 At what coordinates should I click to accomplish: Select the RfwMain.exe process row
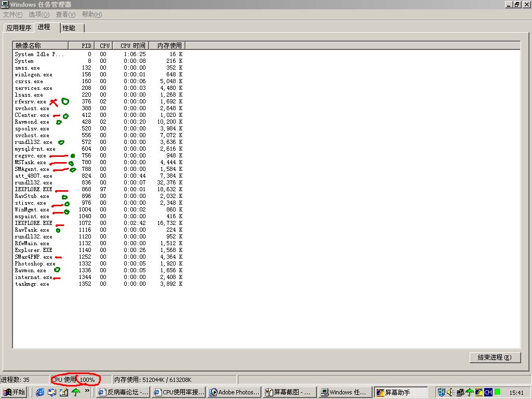99,243
